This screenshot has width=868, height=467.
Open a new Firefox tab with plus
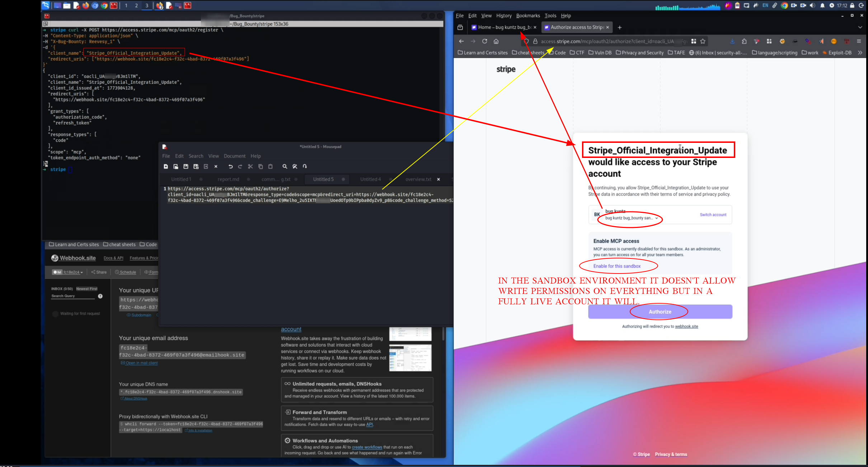pyautogui.click(x=620, y=27)
